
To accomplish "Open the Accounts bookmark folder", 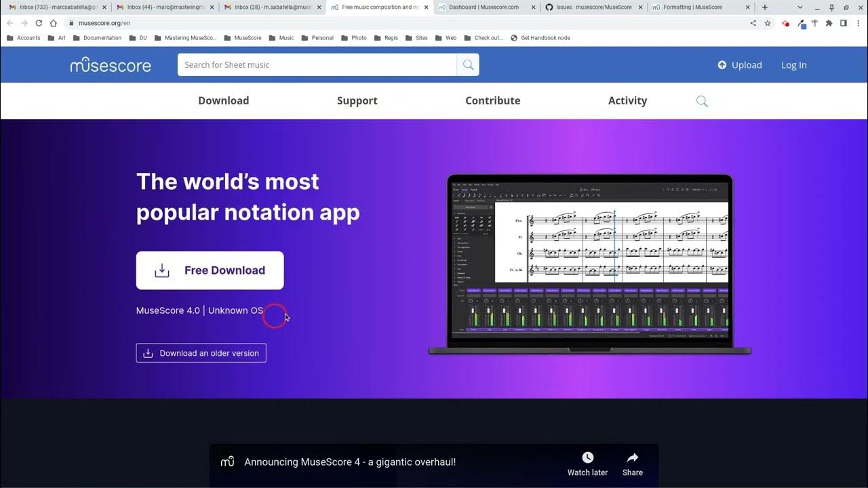I will (x=23, y=38).
